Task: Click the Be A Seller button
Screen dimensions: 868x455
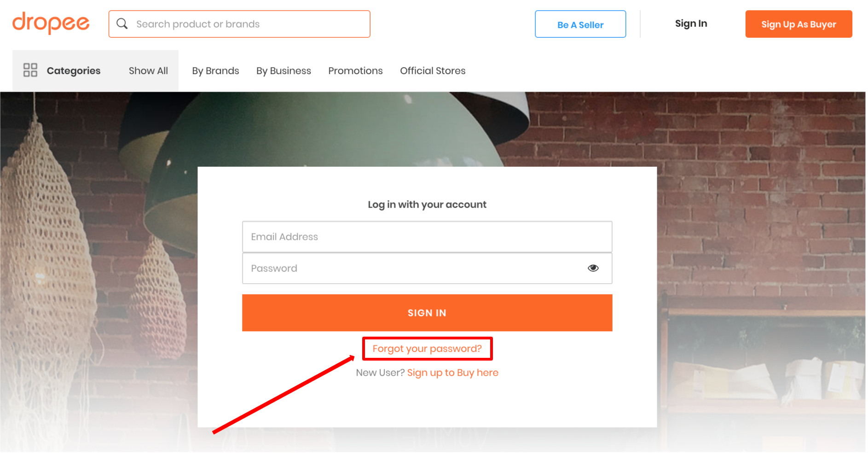Action: point(580,24)
